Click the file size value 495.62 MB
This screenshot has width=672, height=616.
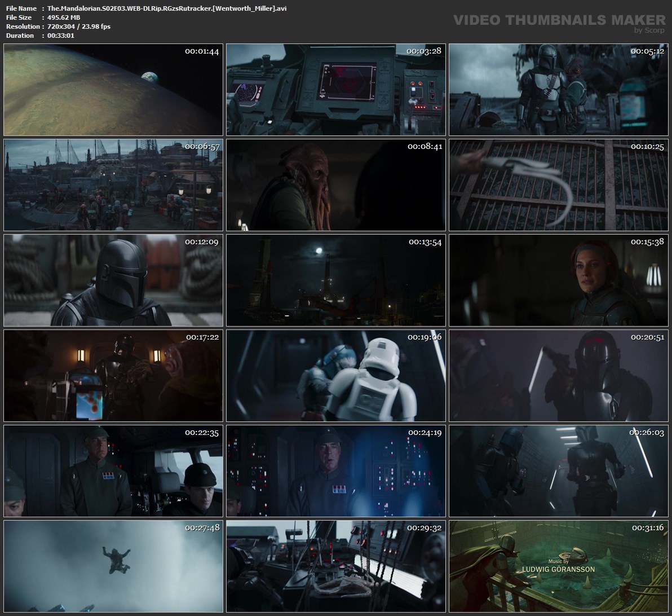point(64,17)
